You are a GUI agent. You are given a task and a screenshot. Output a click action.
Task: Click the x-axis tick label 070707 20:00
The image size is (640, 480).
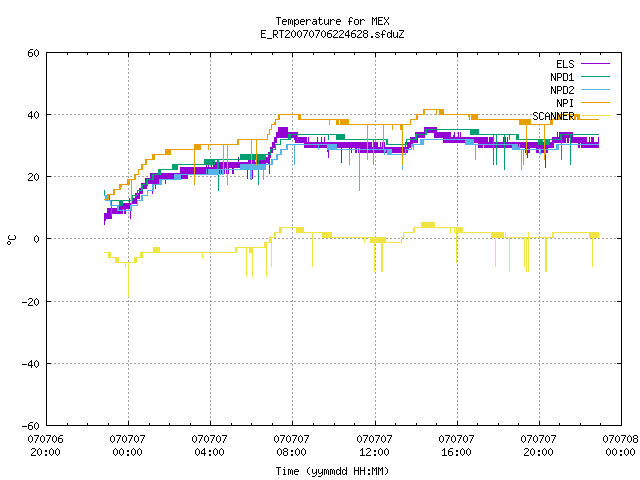[x=539, y=446]
